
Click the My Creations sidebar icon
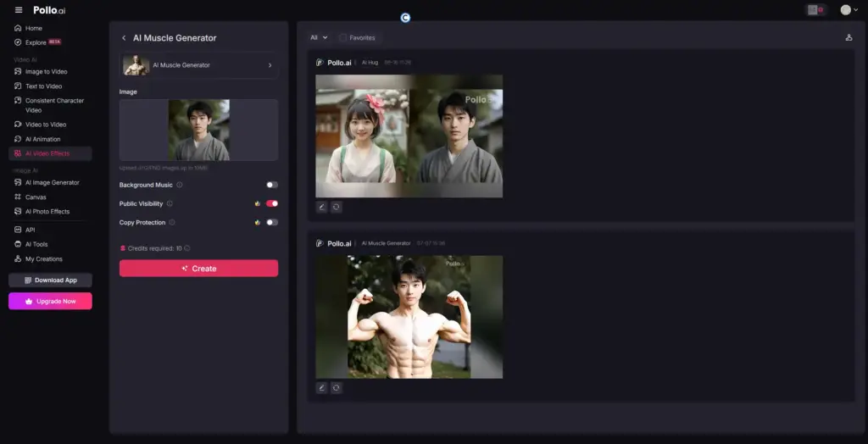pos(18,258)
